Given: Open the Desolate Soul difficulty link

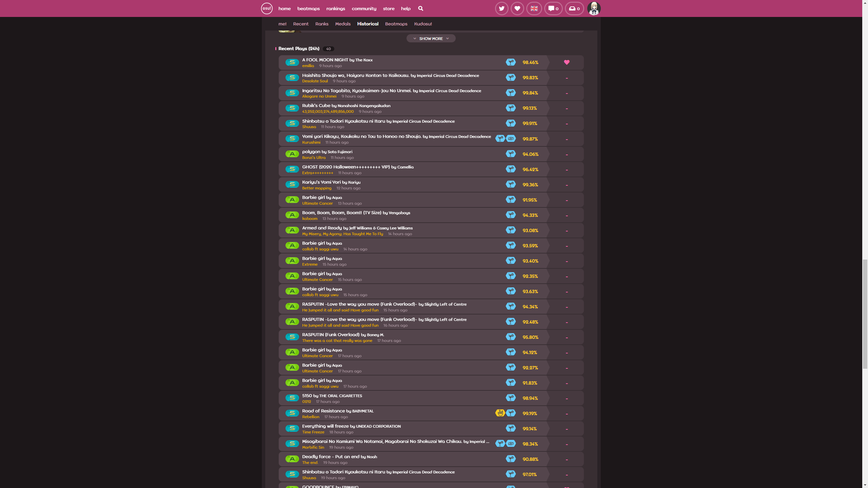Looking at the screenshot, I should click(315, 81).
